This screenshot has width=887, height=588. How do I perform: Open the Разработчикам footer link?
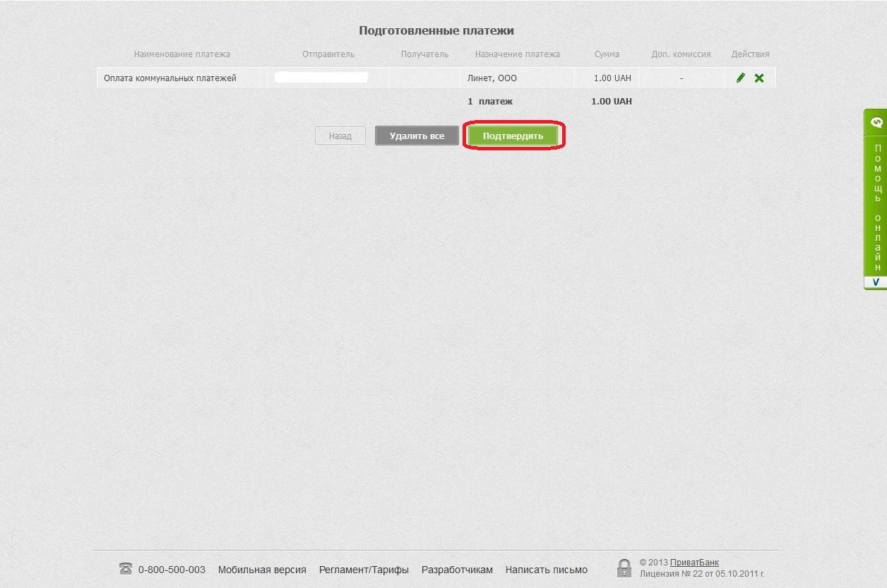click(457, 570)
